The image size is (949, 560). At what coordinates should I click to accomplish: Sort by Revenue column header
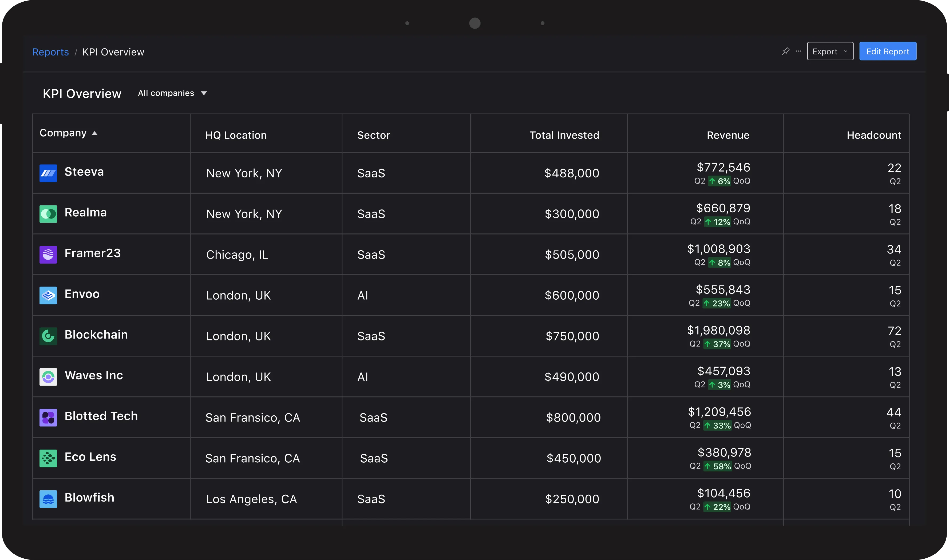728,135
